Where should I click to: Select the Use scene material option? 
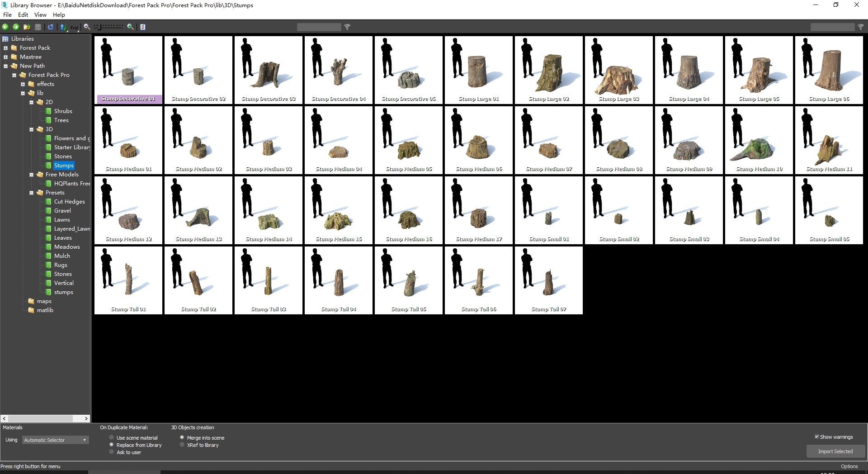click(x=112, y=437)
